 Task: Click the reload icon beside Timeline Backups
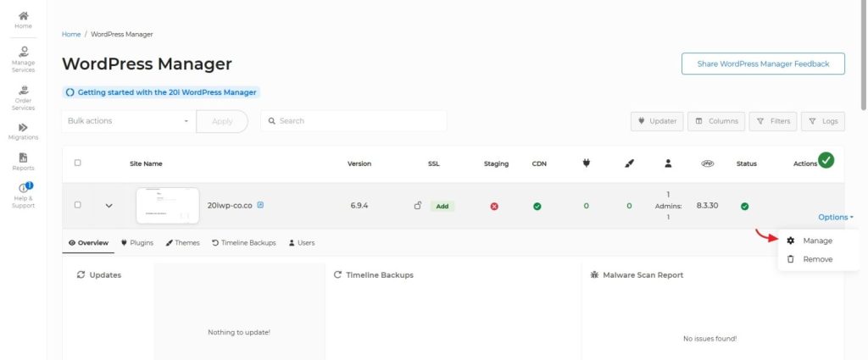[x=337, y=274]
